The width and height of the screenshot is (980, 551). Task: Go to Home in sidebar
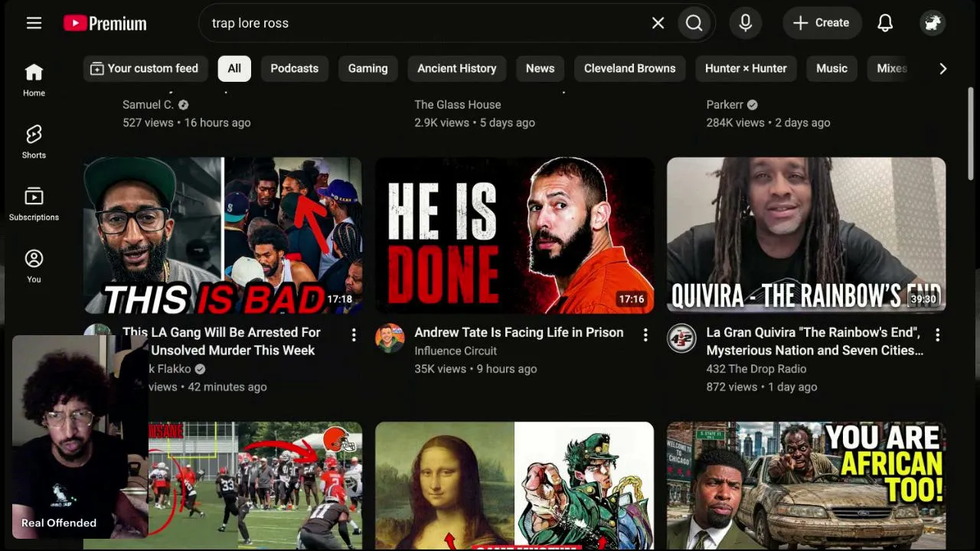34,80
